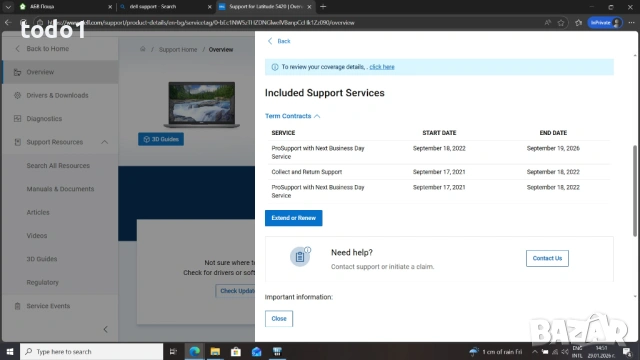Open Search All Resources
640x360 pixels.
click(58, 166)
